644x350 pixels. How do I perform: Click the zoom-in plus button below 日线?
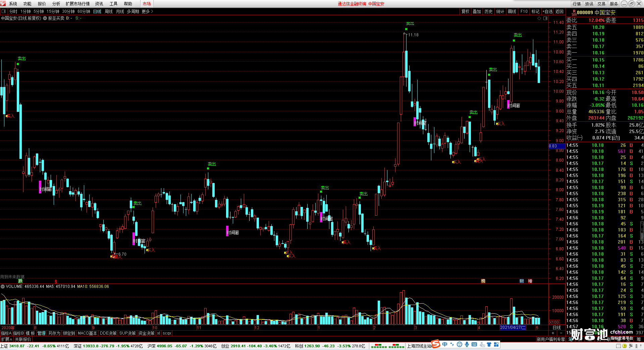coord(553,333)
